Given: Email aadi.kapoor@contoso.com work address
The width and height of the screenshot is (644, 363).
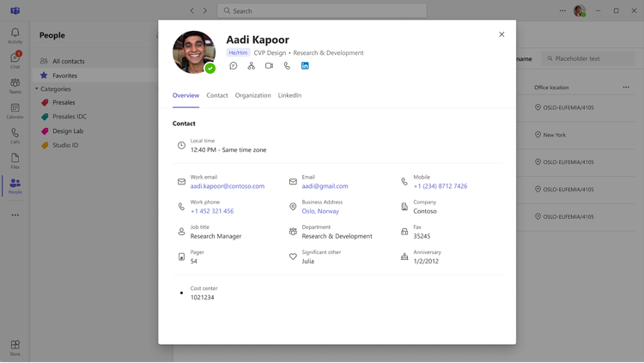Looking at the screenshot, I should pos(228,186).
